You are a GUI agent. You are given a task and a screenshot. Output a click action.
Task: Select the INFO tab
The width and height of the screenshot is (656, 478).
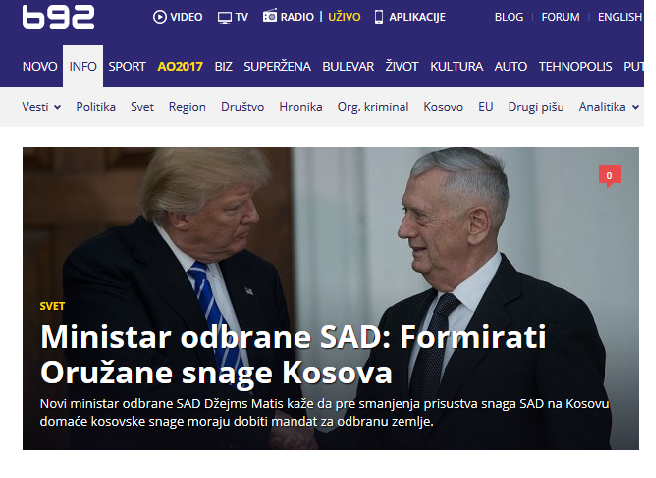[x=83, y=66]
